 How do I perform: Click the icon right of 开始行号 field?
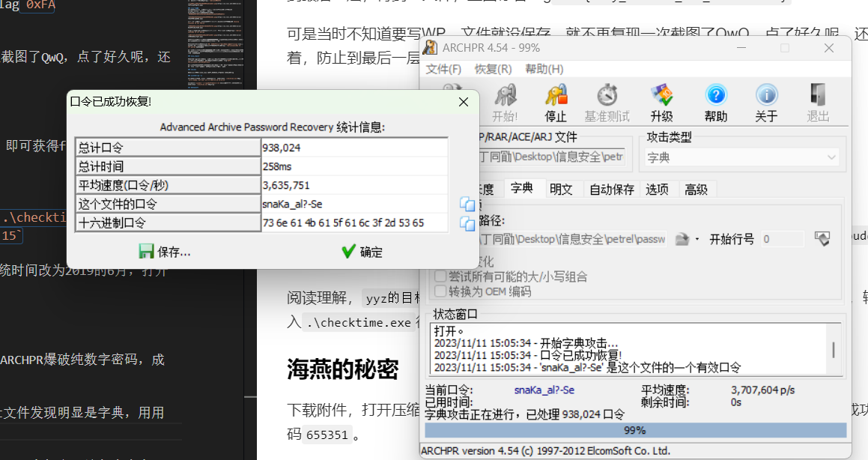822,238
